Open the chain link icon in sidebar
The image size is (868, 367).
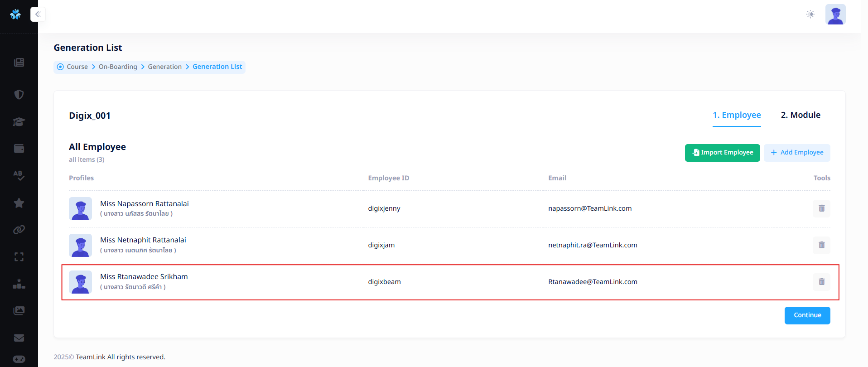pos(19,230)
